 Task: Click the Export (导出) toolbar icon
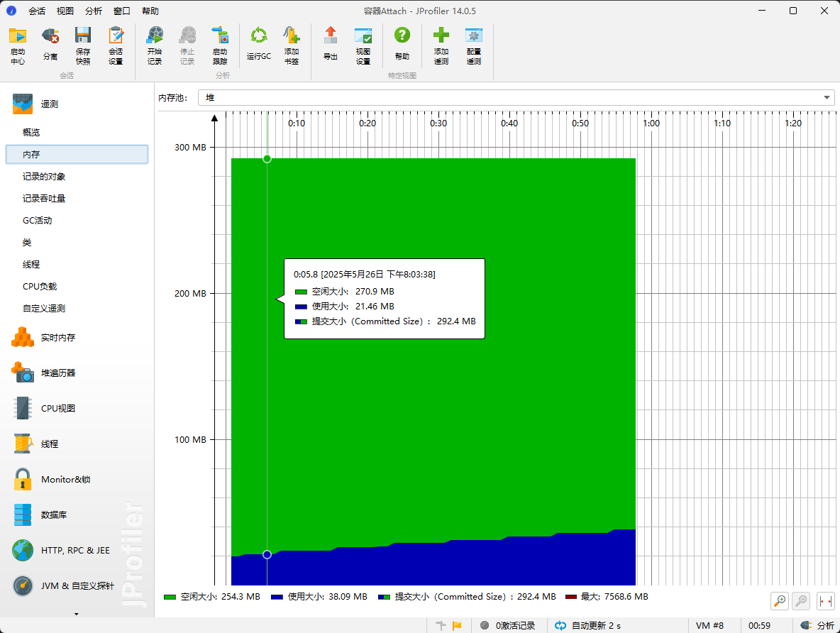pyautogui.click(x=331, y=45)
